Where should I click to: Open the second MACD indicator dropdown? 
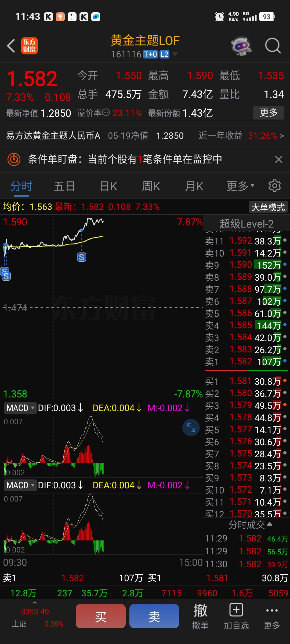pos(20,485)
